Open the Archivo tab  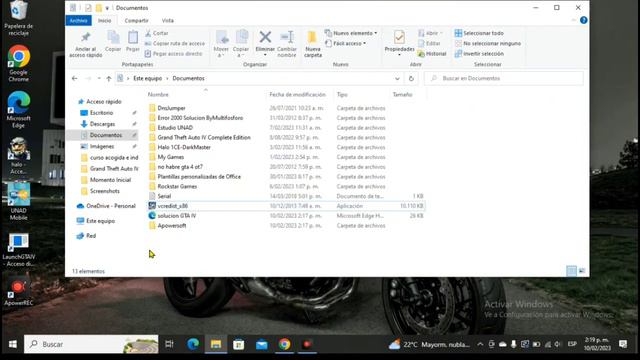[78, 20]
